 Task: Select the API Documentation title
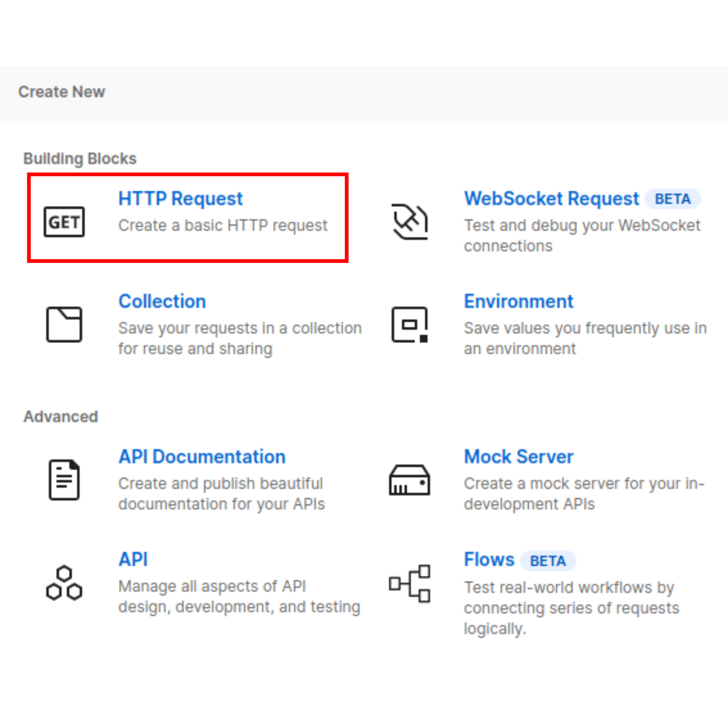[202, 456]
